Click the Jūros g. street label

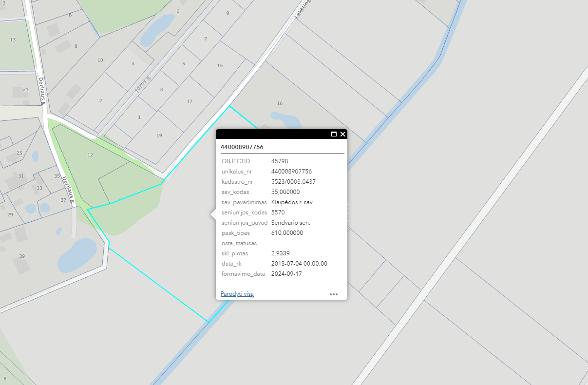pos(142,84)
